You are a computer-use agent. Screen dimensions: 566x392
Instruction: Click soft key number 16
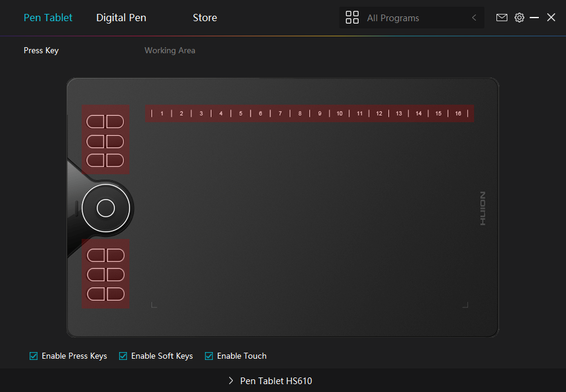click(458, 113)
